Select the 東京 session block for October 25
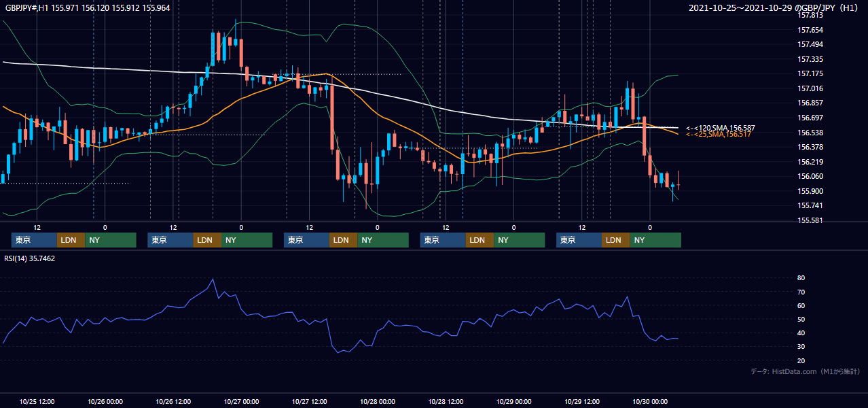 34,240
